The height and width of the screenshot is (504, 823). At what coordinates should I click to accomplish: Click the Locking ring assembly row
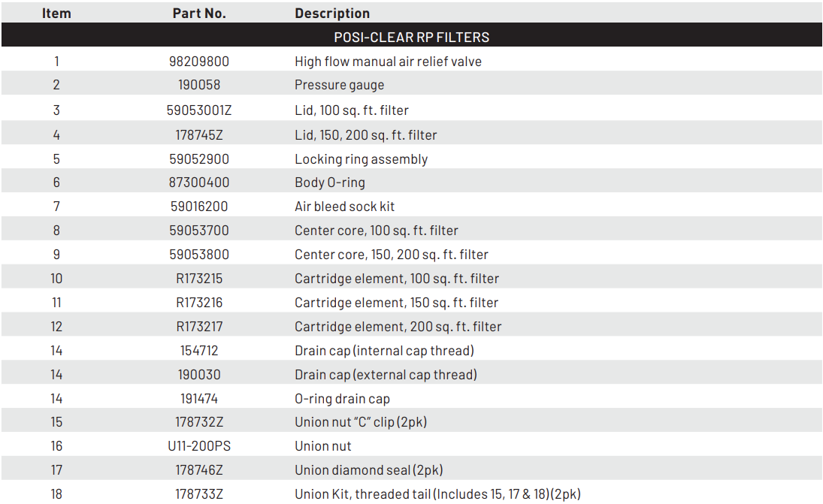pos(412,159)
